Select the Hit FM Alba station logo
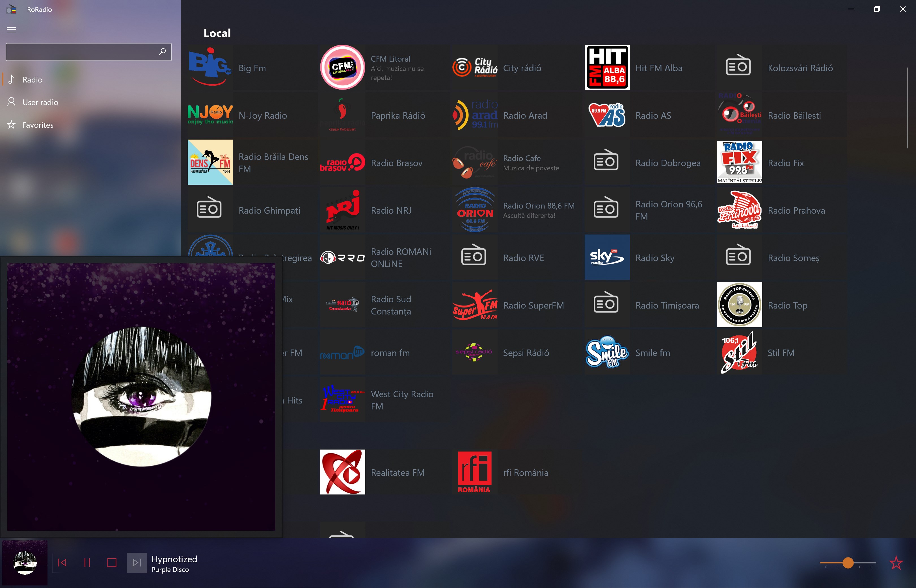Screen dimensions: 916x588 (607, 67)
